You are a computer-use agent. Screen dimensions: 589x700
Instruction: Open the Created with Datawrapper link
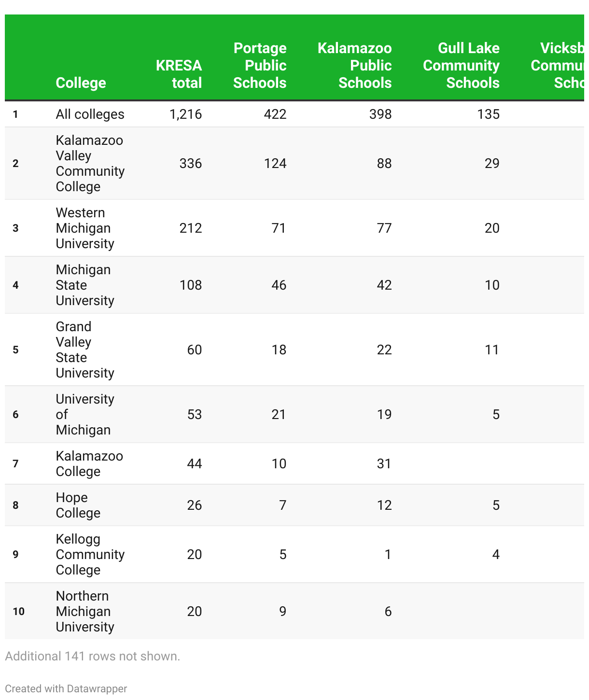tap(66, 688)
